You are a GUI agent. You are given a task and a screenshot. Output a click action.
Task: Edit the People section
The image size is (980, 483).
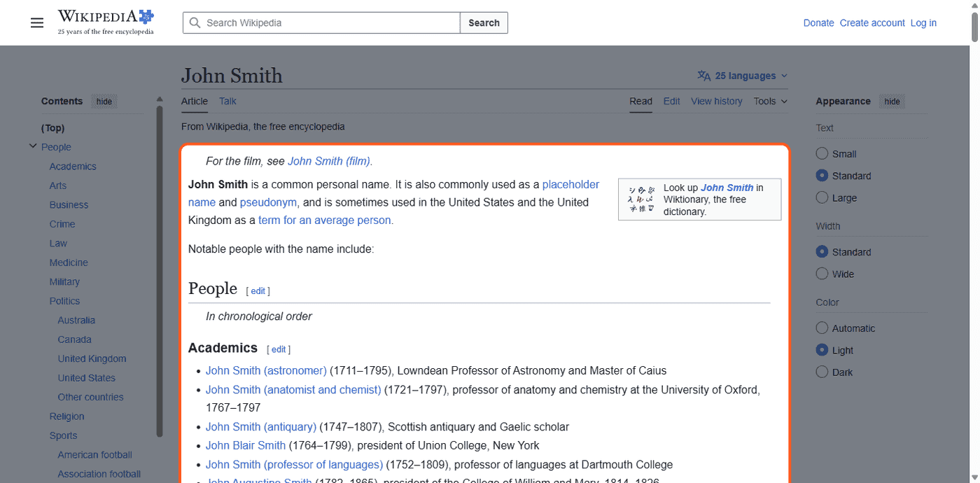click(x=258, y=290)
